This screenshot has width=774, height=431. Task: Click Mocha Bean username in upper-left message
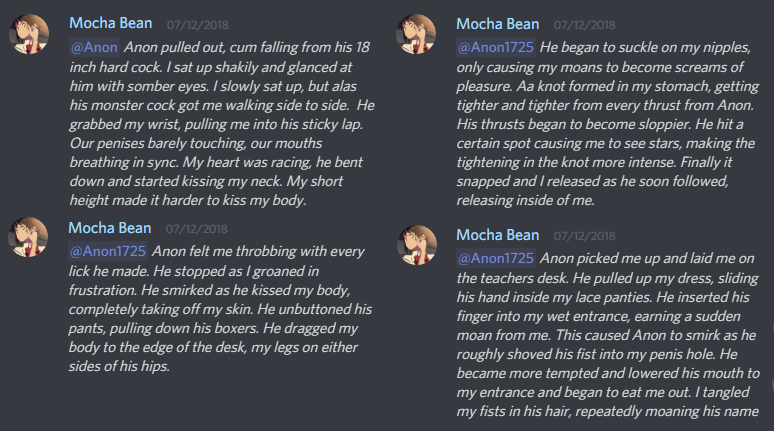point(111,23)
